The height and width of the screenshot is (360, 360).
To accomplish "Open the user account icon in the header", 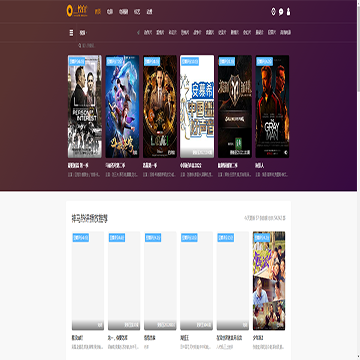I will [289, 12].
